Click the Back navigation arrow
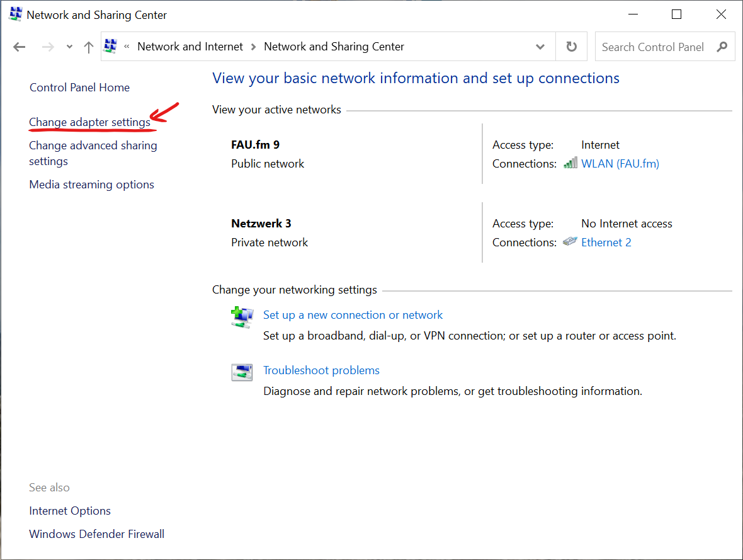This screenshot has height=560, width=743. click(x=20, y=47)
